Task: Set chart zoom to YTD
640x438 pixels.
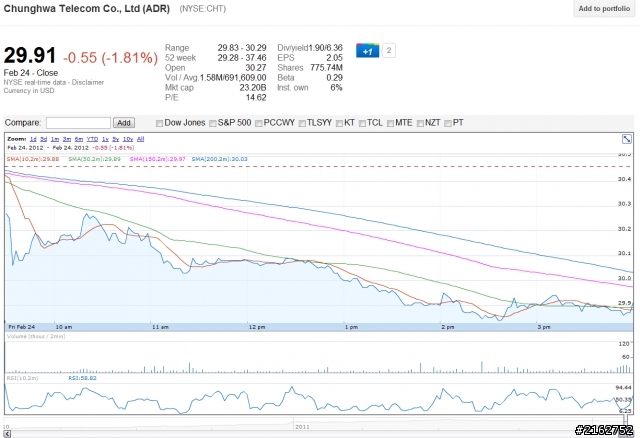Action: click(x=92, y=139)
